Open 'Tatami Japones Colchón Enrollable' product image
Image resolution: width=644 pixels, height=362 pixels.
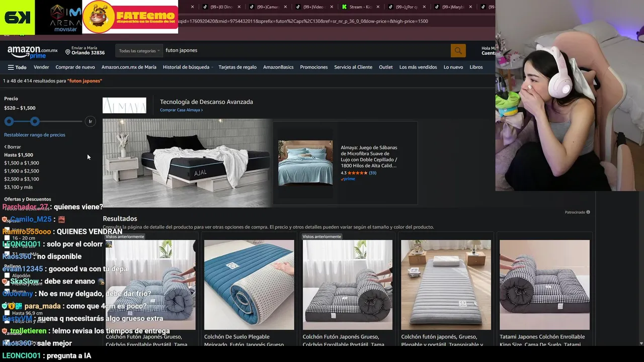point(544,285)
